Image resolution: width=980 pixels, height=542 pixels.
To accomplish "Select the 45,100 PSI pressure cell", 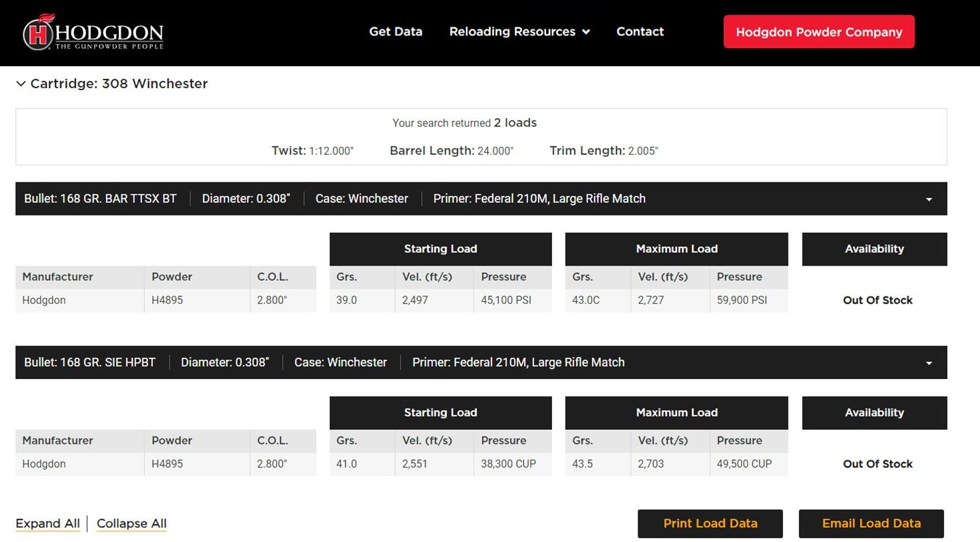I will [x=513, y=300].
